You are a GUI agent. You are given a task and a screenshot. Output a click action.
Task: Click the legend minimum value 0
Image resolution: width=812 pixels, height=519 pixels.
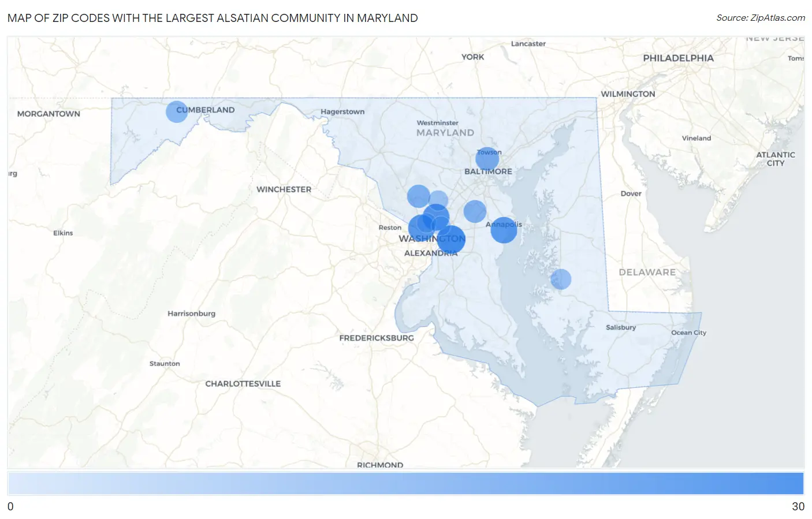[x=10, y=506]
